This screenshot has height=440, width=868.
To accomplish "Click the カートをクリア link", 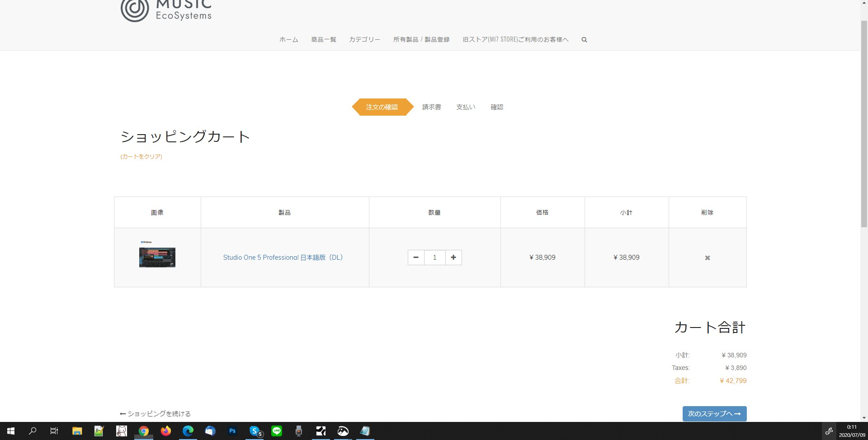I will (141, 157).
